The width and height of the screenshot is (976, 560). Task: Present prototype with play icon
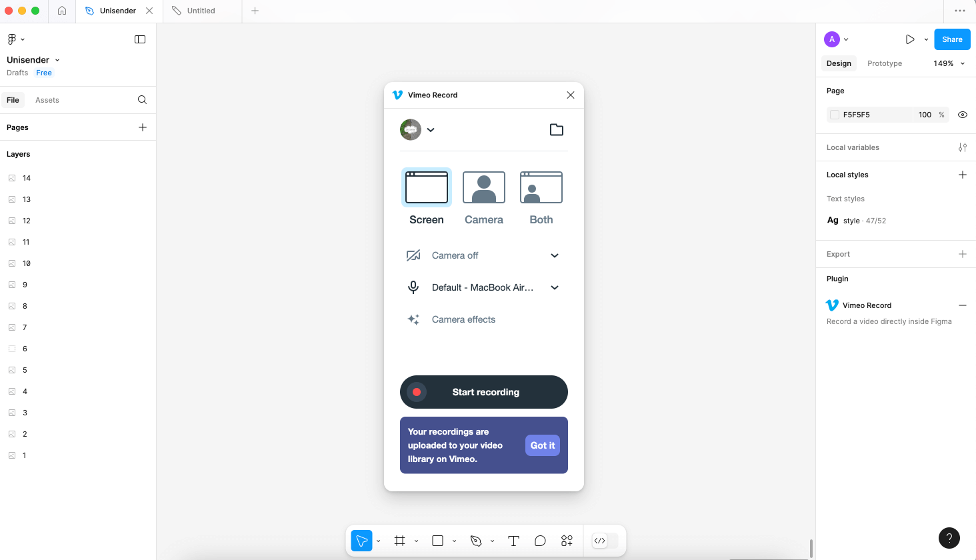(x=910, y=39)
